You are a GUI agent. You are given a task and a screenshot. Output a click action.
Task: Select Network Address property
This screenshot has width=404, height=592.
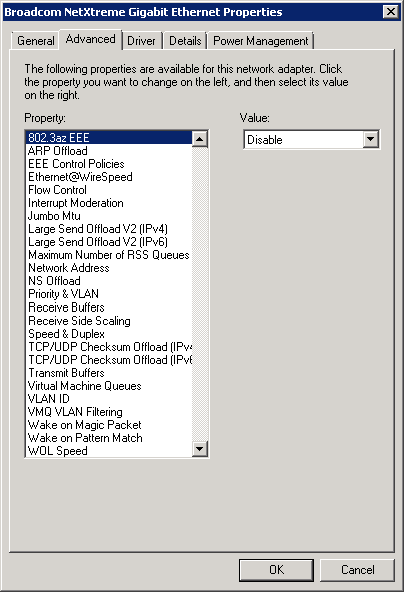point(109,268)
